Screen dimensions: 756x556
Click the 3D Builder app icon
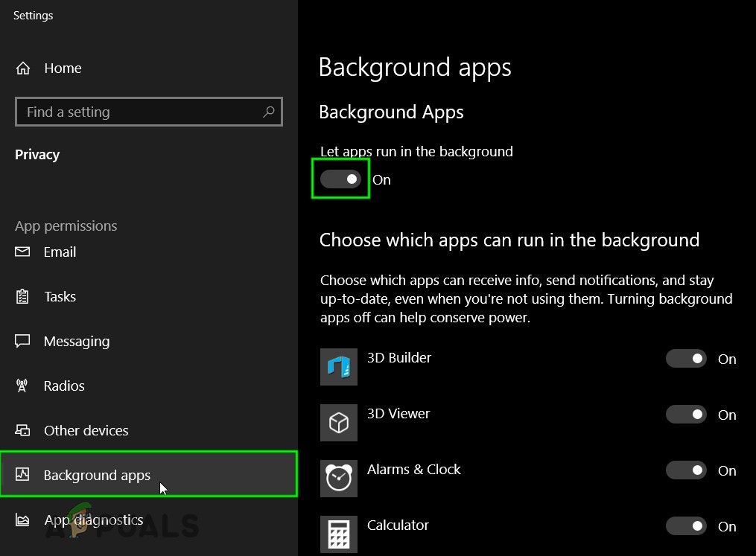(339, 367)
